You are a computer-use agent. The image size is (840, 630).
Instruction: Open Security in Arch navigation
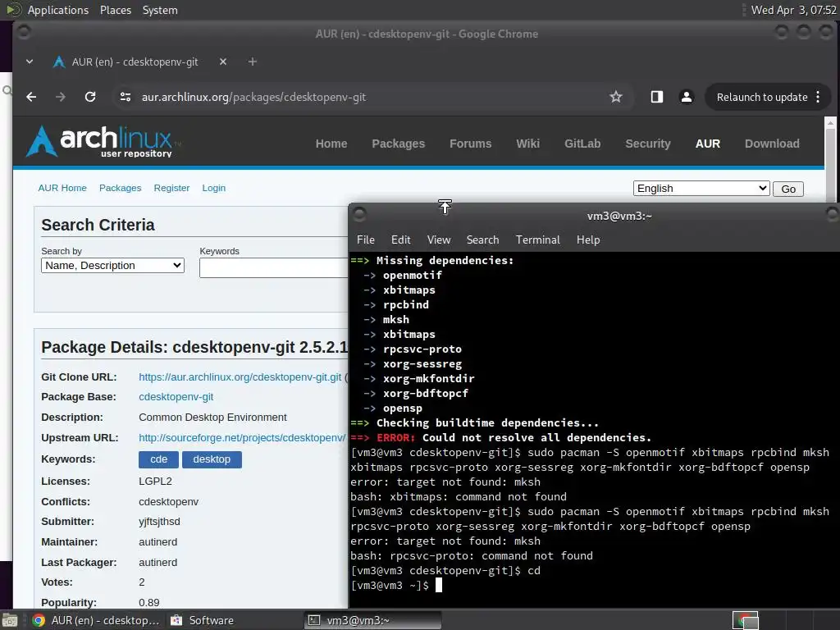648,144
